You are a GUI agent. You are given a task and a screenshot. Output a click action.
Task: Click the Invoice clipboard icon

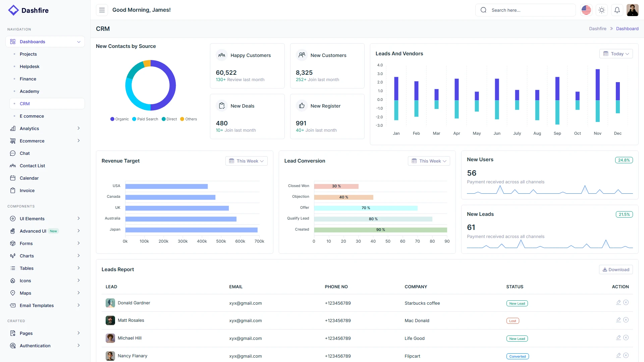(13, 190)
